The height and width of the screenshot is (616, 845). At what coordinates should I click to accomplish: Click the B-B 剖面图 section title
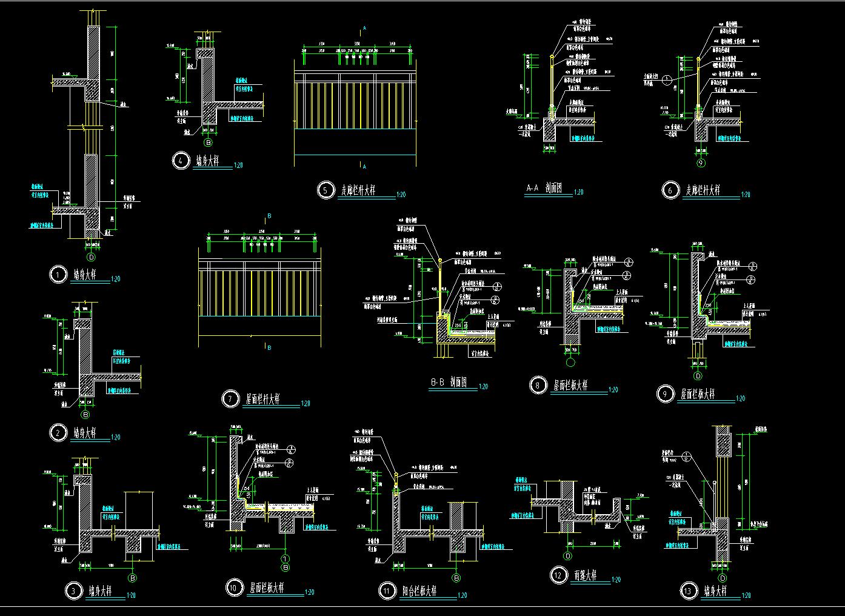(449, 383)
